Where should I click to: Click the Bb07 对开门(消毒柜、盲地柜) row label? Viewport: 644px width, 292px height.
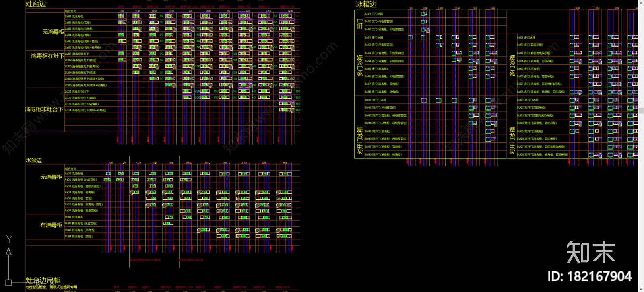(383, 147)
